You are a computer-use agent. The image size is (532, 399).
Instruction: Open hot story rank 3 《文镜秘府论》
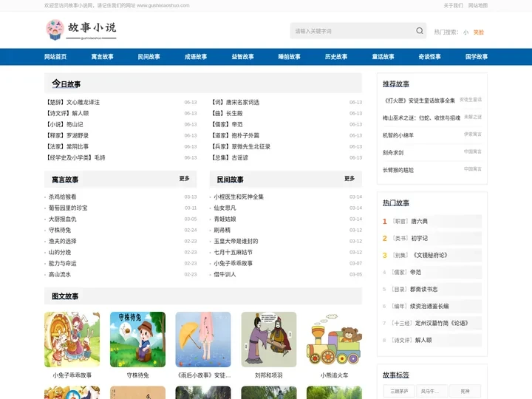click(429, 255)
